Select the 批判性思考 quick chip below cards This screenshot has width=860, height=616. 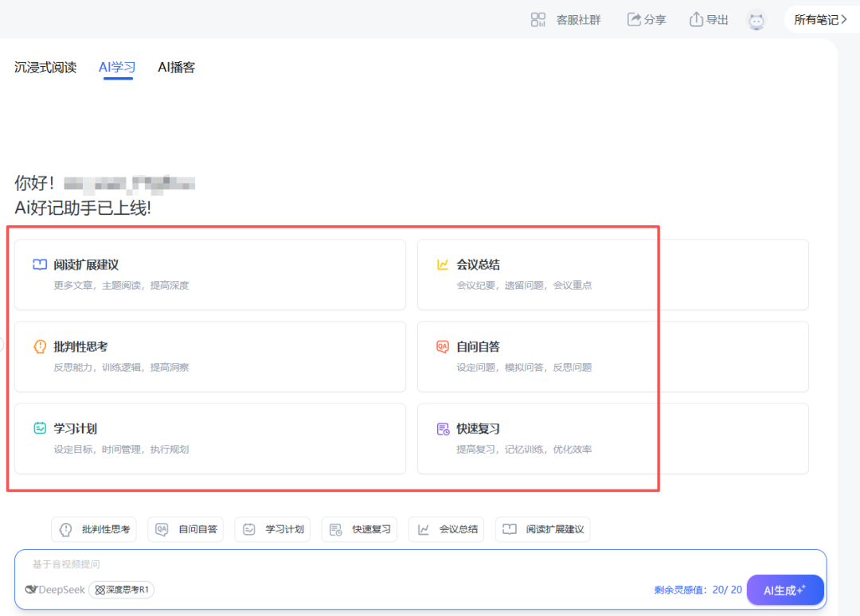point(94,529)
